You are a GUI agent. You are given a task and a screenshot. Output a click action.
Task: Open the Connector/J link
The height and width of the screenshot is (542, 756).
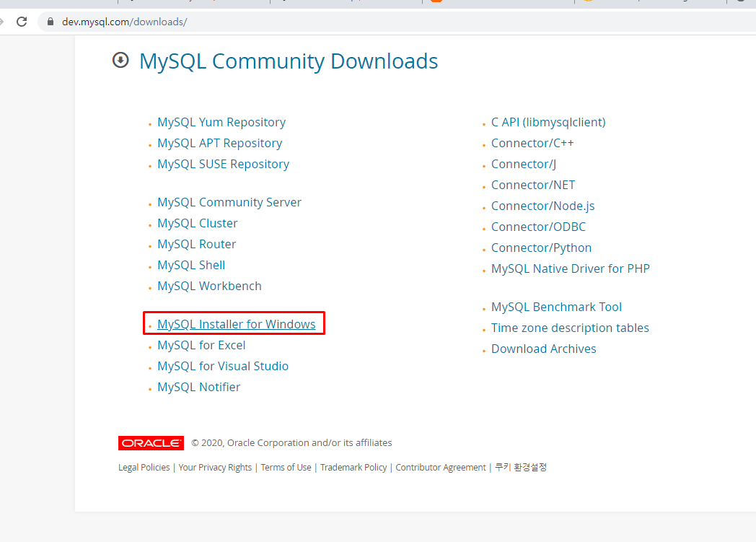pos(524,164)
